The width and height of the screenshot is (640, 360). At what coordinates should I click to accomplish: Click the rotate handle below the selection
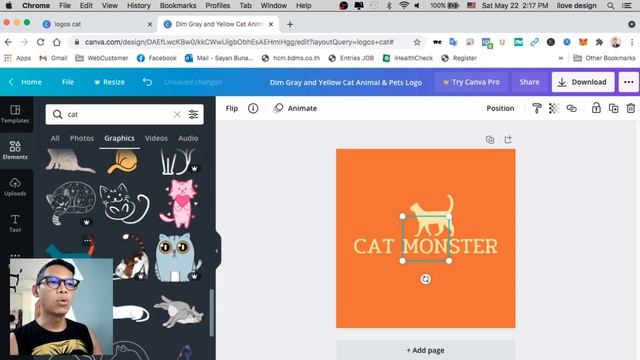[x=426, y=279]
